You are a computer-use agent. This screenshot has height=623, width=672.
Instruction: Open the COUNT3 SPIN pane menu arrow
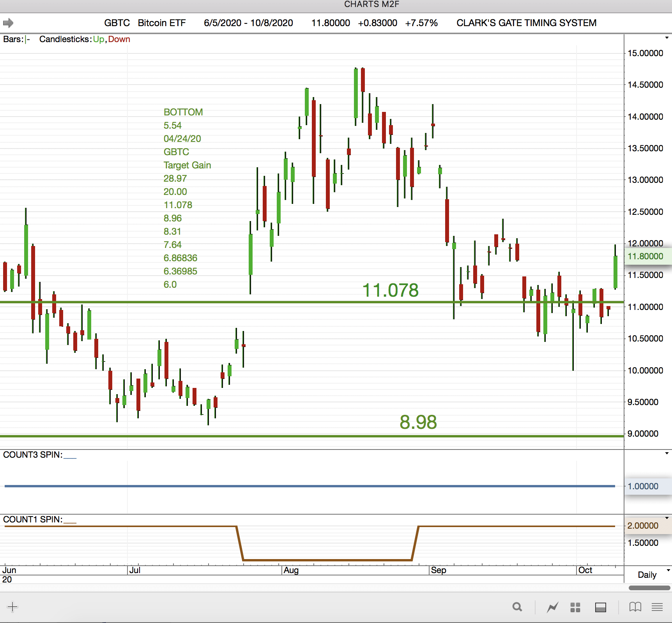pos(667,453)
